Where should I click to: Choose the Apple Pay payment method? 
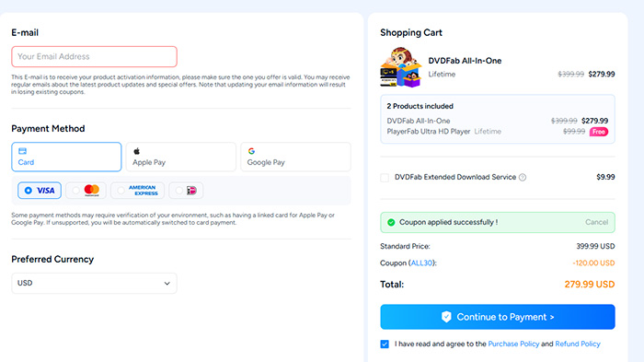[x=181, y=157]
